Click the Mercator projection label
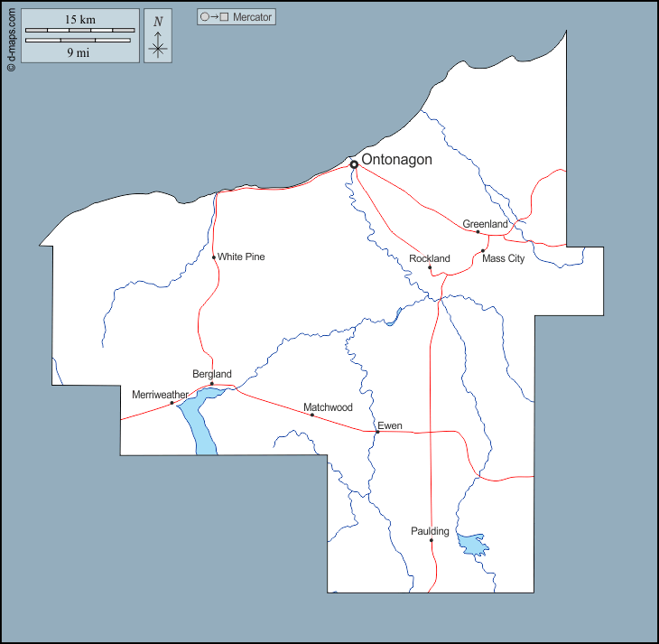Screen dimensions: 659x644 click(252, 17)
